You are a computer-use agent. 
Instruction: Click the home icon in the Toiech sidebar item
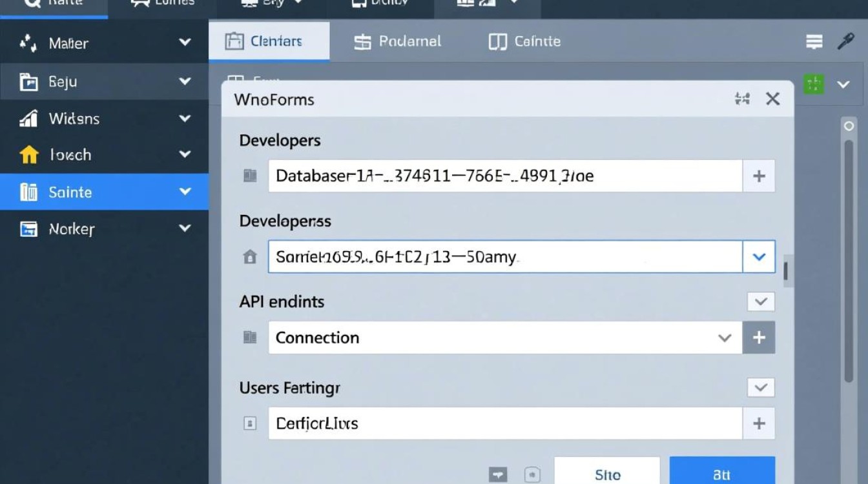pyautogui.click(x=29, y=155)
